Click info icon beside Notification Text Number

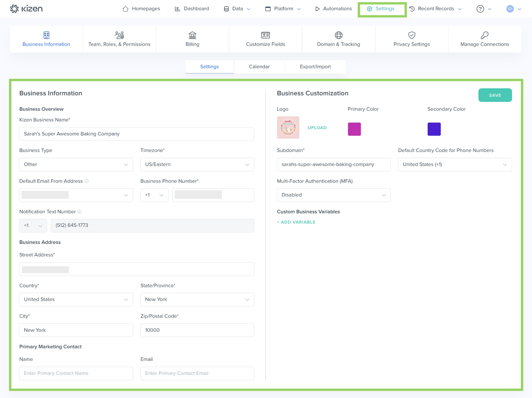(80, 212)
